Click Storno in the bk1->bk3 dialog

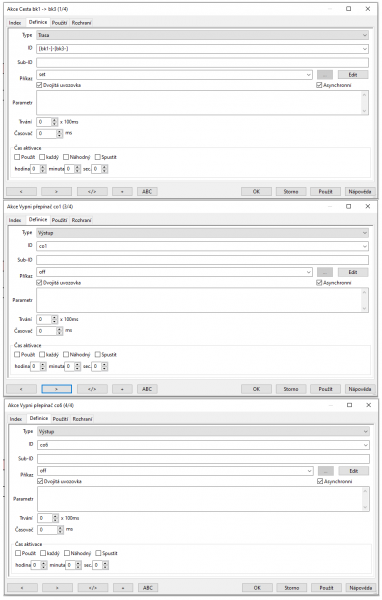point(291,191)
